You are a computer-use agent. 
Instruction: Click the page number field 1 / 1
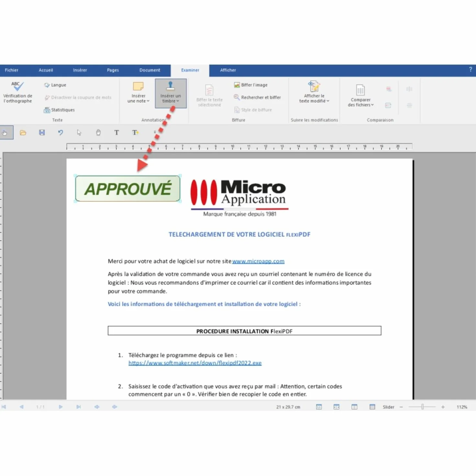[x=40, y=407]
